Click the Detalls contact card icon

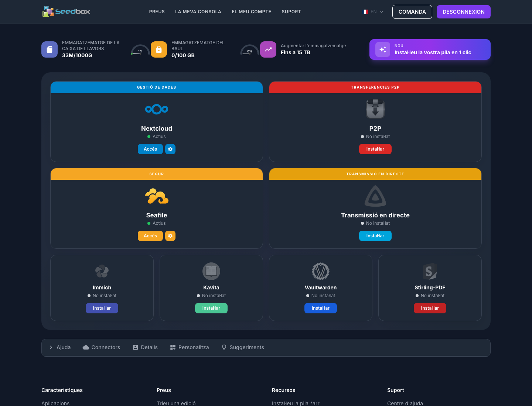[x=136, y=347]
